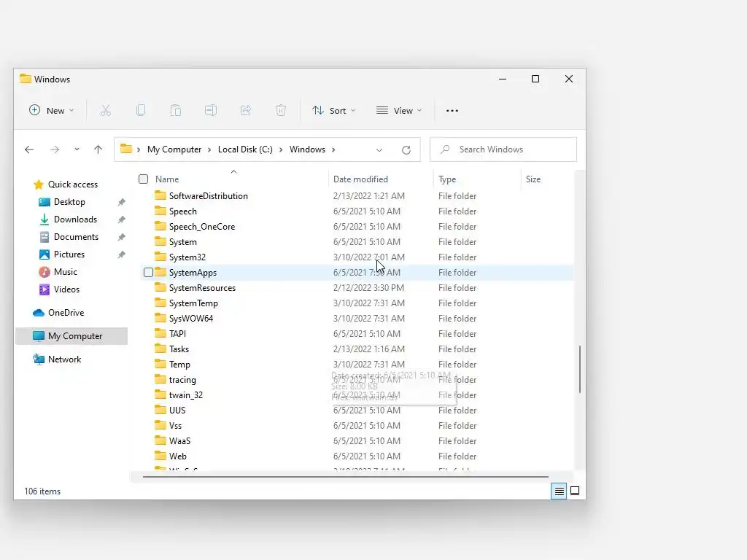Go back with the left arrow
The width and height of the screenshot is (747, 560).
[x=29, y=149]
